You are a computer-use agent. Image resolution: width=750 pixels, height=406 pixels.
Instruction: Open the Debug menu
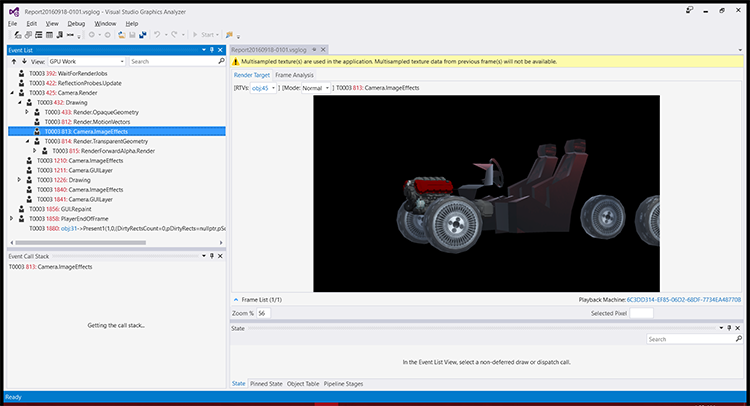coord(76,23)
